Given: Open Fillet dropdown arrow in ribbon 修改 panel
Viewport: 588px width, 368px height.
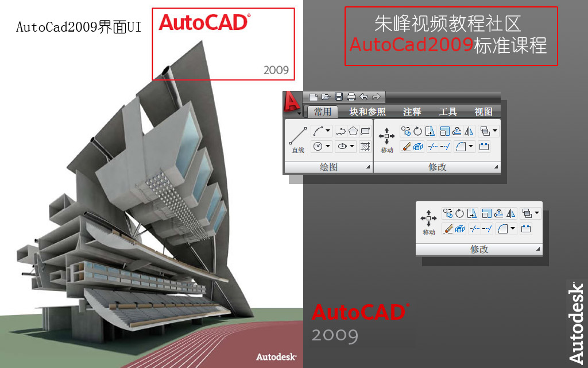Looking at the screenshot, I should click(x=471, y=147).
